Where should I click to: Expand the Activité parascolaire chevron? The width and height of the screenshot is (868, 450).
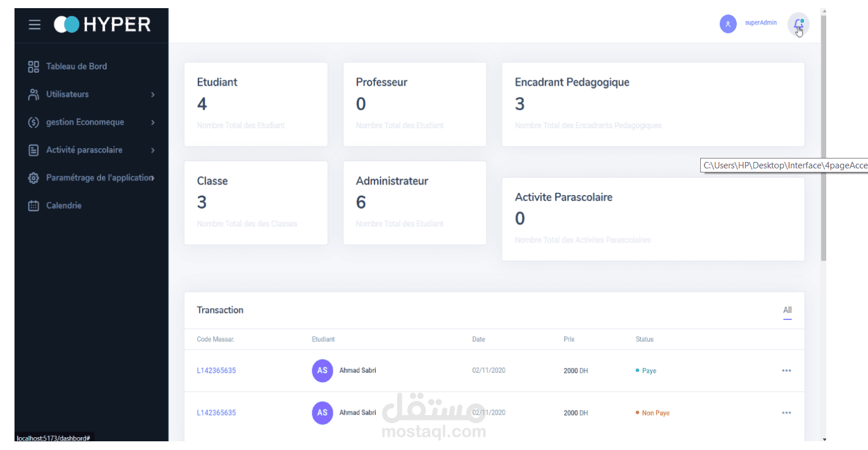coord(153,150)
